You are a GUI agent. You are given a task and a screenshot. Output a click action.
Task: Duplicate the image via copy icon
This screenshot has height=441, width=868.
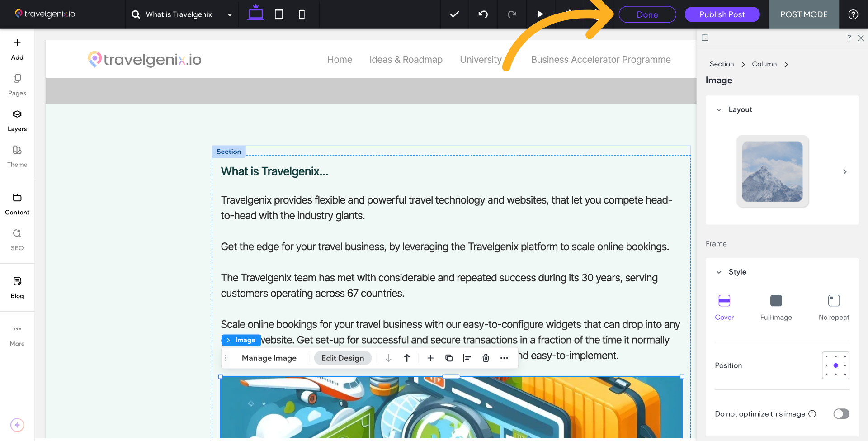pos(449,358)
